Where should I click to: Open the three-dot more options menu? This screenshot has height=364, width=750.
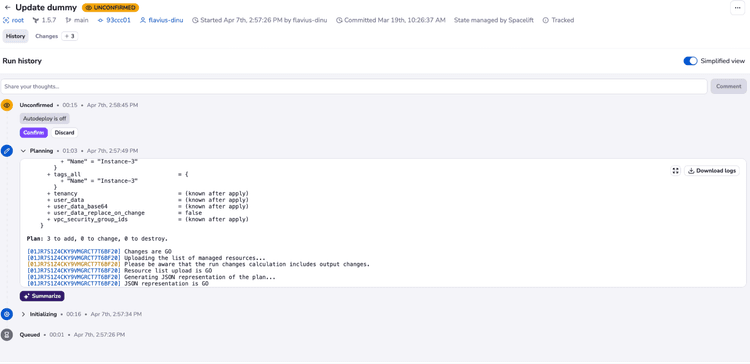(x=737, y=8)
